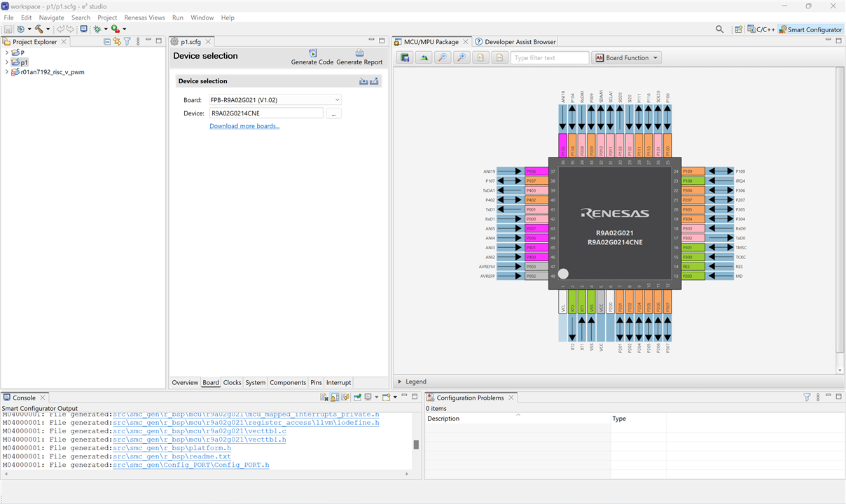The width and height of the screenshot is (846, 504).
Task: Toggle Link with Editor in Project Explorer
Action: point(117,42)
